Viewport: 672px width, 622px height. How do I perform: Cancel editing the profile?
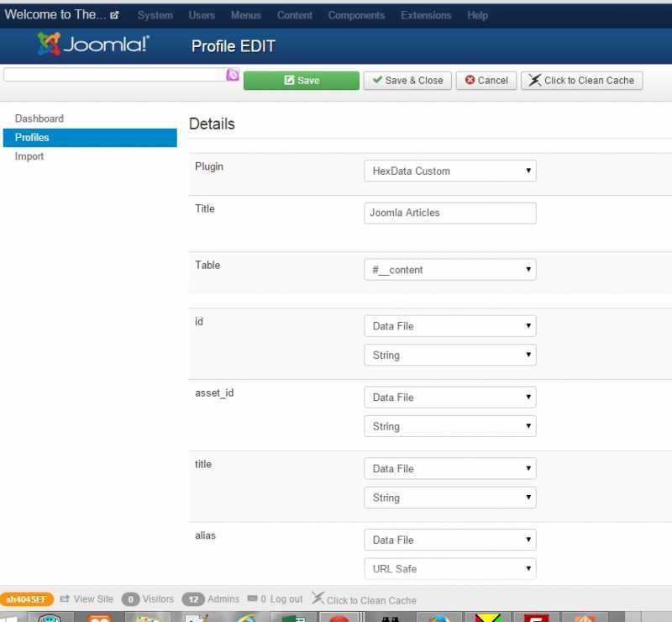coord(486,81)
